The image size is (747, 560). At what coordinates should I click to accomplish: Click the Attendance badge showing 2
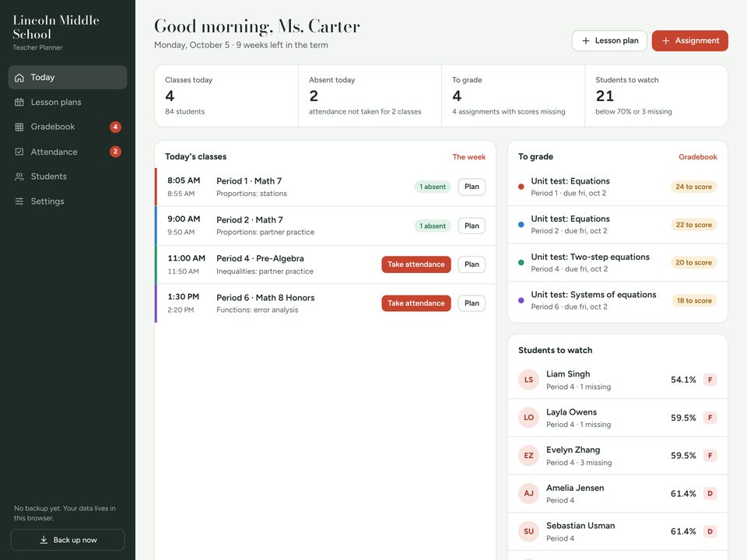tap(115, 152)
